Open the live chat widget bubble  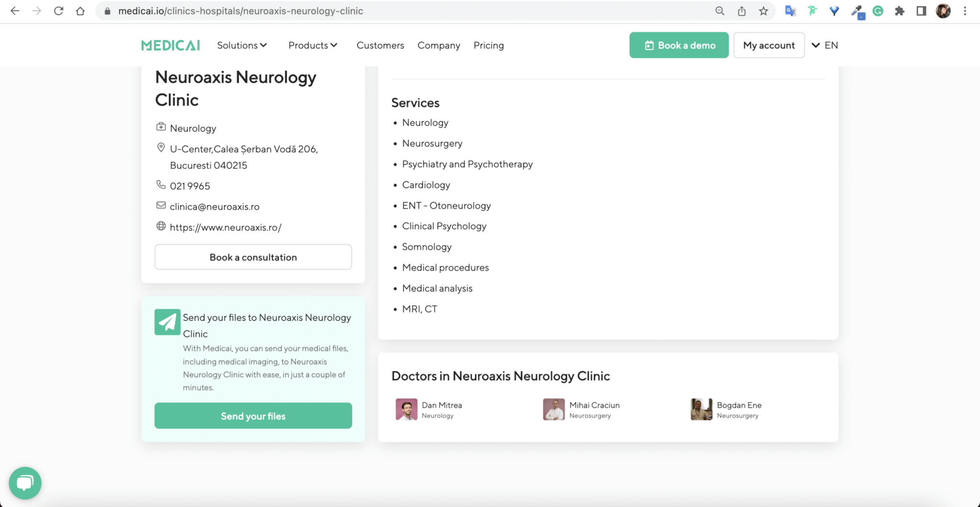click(25, 483)
